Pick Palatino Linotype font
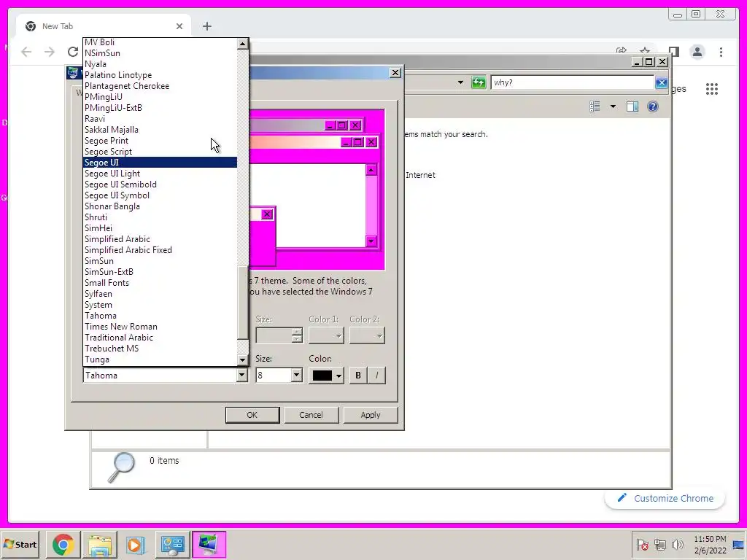The height and width of the screenshot is (560, 747). pos(160,75)
